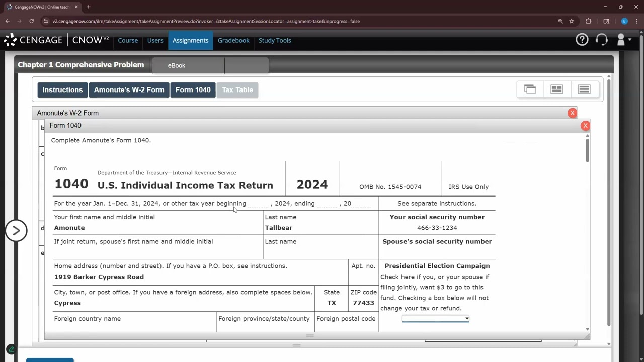Open the Assignments menu
The image size is (644, 362).
(x=190, y=40)
